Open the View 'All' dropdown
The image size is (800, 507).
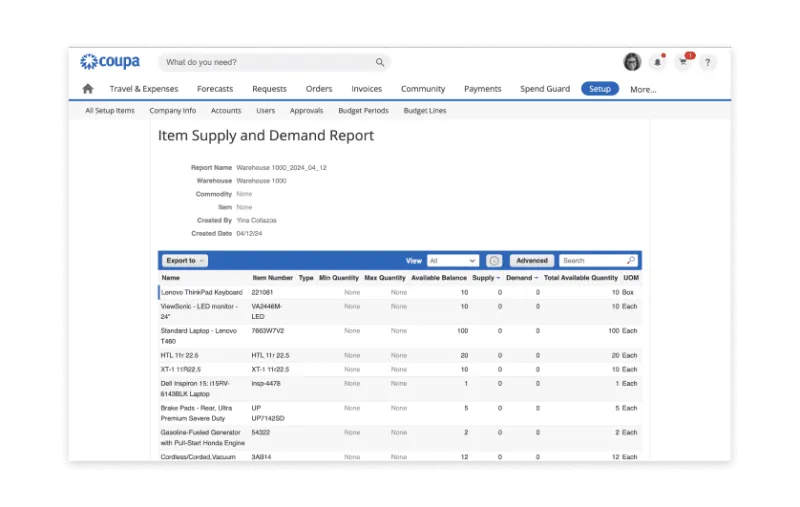point(453,261)
